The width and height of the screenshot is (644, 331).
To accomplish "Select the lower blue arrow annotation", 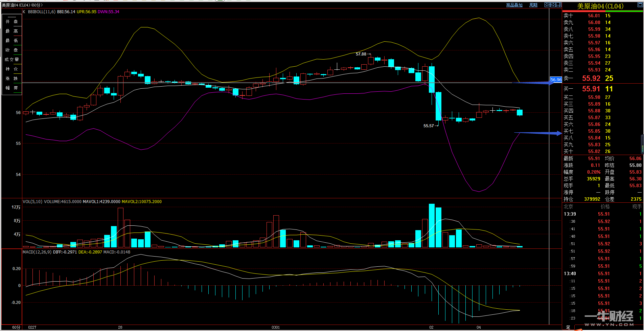I will click(538, 133).
